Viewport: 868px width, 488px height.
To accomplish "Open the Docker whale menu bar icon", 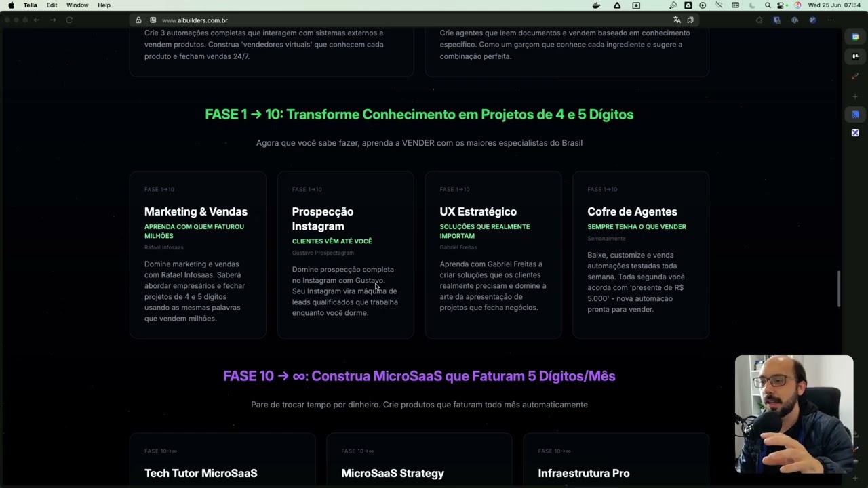I will [597, 5].
